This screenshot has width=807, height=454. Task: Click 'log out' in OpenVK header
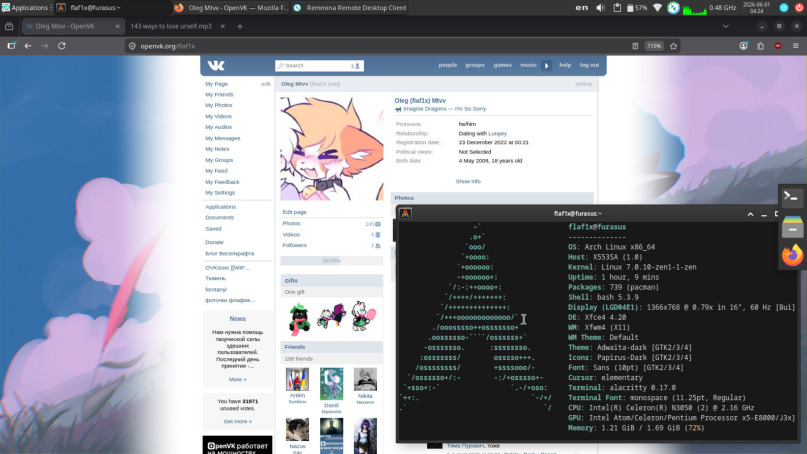(589, 65)
